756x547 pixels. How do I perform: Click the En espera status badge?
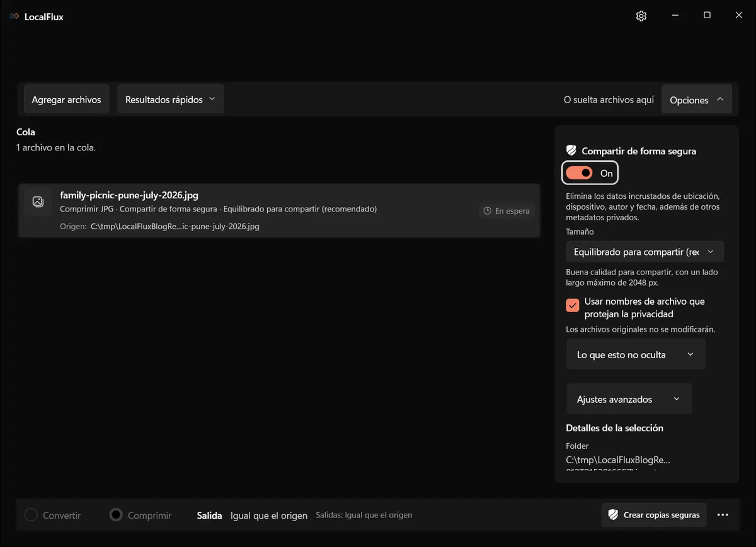(x=507, y=211)
